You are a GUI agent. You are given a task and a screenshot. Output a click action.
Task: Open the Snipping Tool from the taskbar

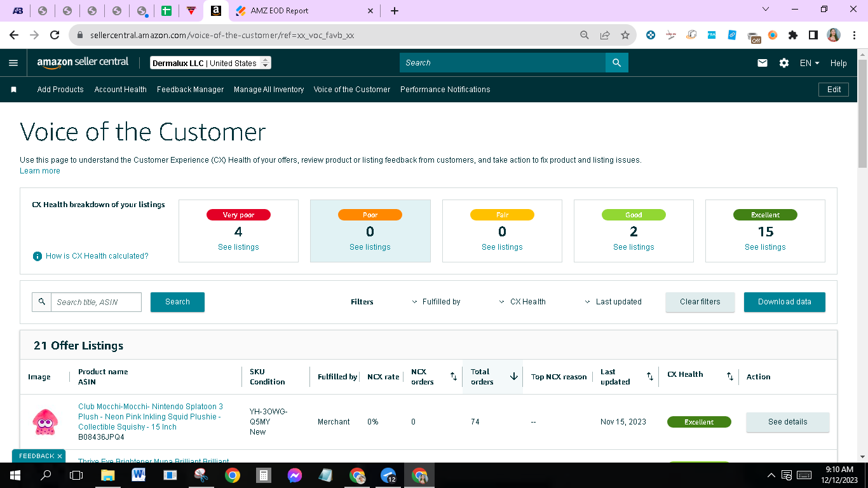(201, 475)
